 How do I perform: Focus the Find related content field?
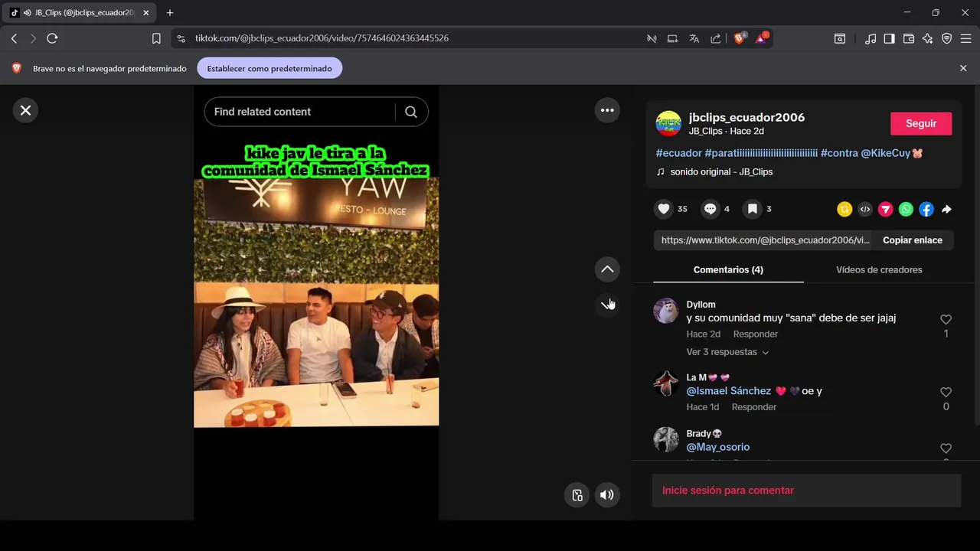click(302, 112)
